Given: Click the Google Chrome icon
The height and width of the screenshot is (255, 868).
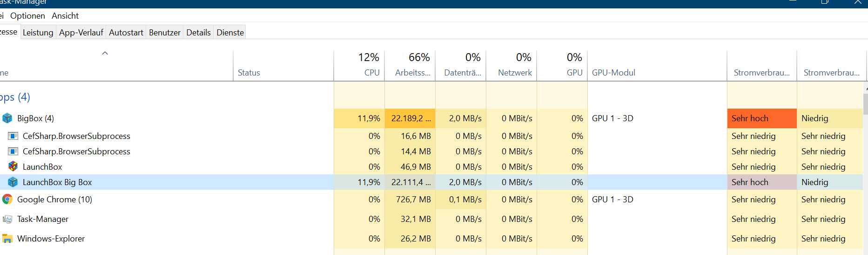Looking at the screenshot, I should tap(7, 200).
